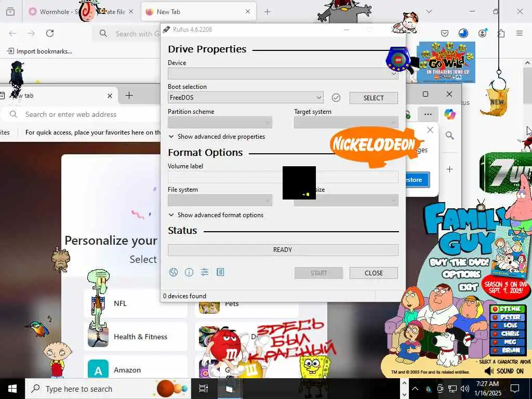
Task: Click Edge sidebar add plus icon
Action: (449, 169)
